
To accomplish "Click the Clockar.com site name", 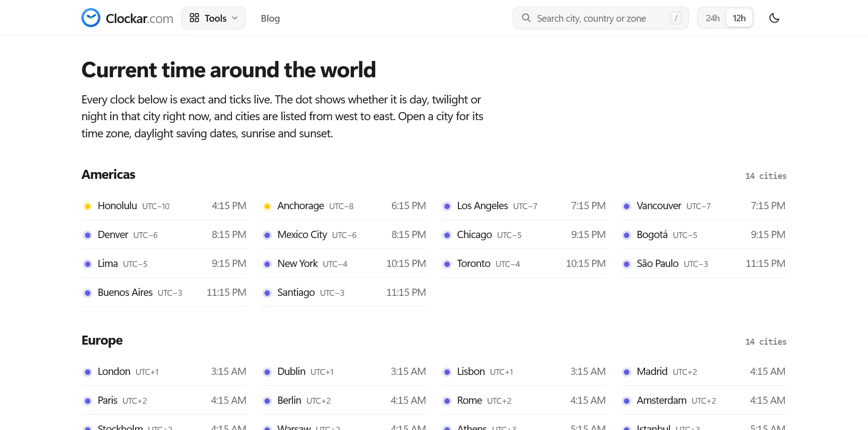I will pos(139,19).
